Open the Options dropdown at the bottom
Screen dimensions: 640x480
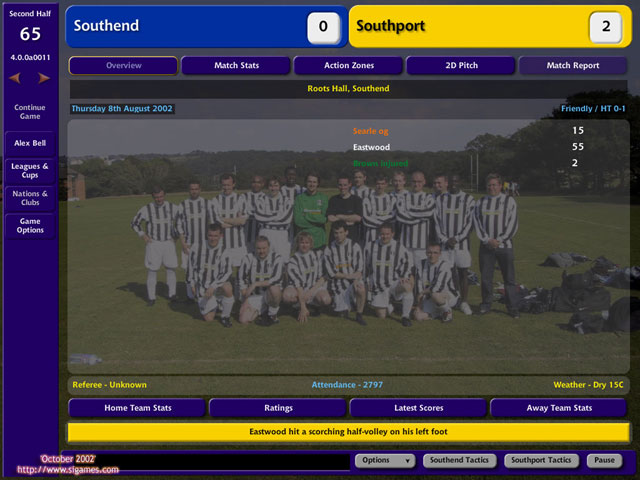385,460
